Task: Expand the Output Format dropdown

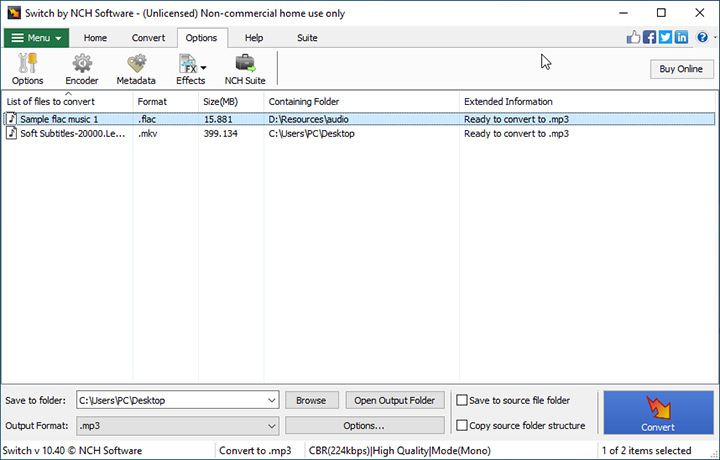Action: [x=271, y=426]
